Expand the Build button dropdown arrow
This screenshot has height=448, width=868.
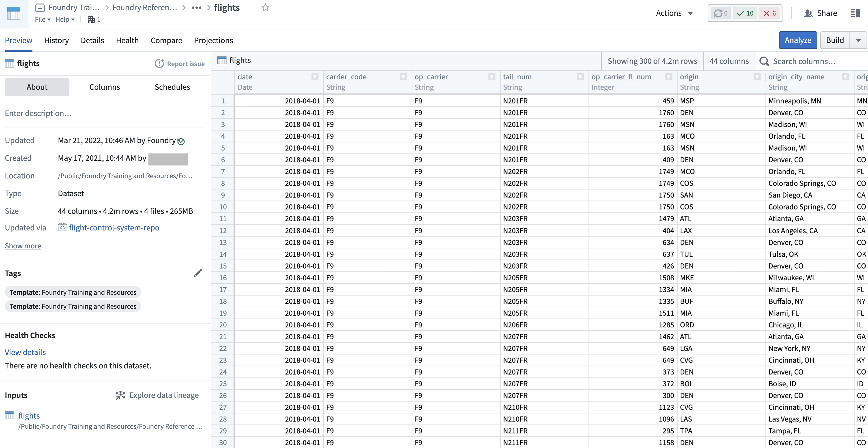pos(858,40)
